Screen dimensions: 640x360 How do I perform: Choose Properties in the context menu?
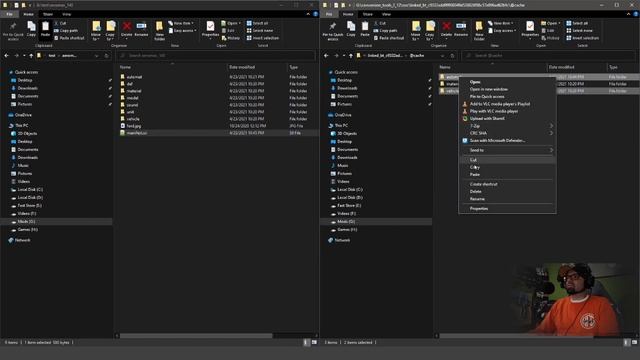507,209
